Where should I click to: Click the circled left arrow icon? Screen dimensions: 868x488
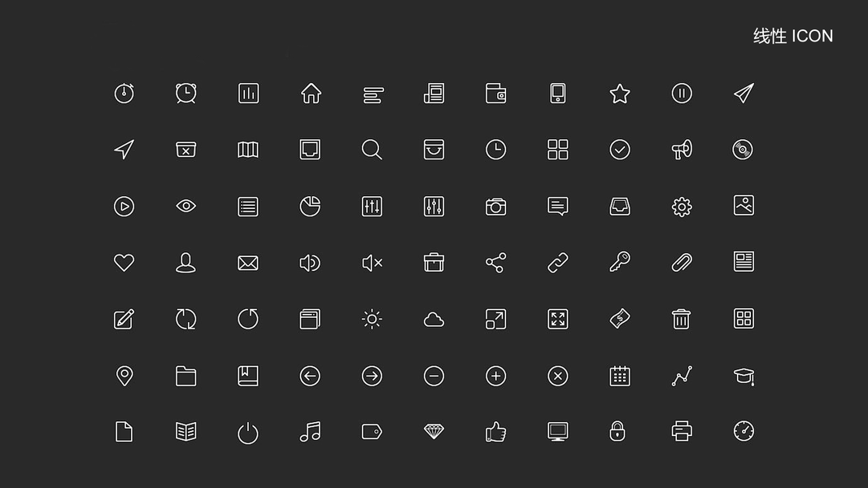(x=310, y=376)
